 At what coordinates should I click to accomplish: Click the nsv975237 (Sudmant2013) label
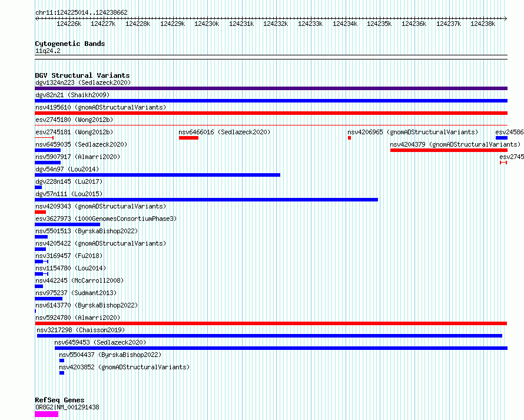(x=76, y=293)
